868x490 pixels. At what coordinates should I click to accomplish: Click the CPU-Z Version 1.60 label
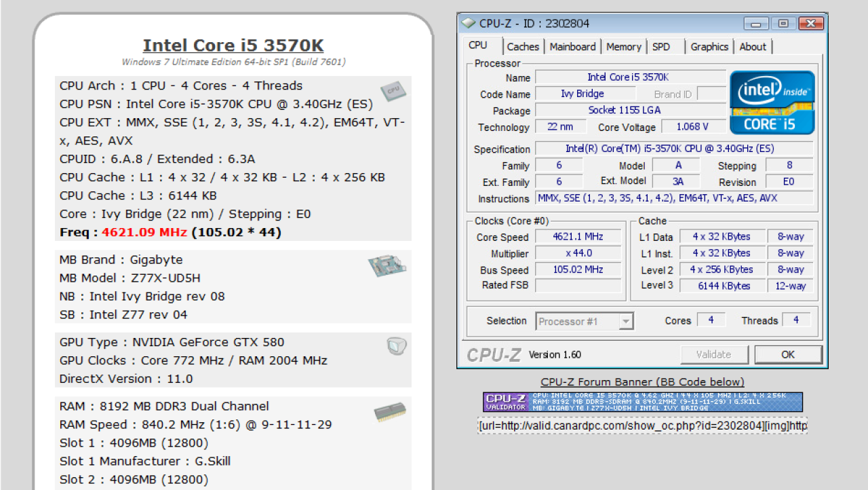[555, 354]
